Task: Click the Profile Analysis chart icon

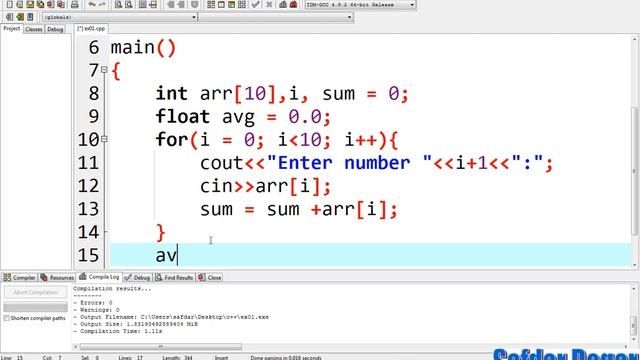Action: [283, 4]
